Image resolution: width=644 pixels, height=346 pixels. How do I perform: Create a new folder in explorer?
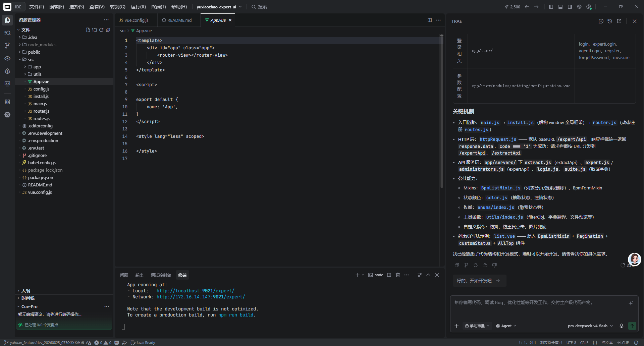pyautogui.click(x=95, y=30)
